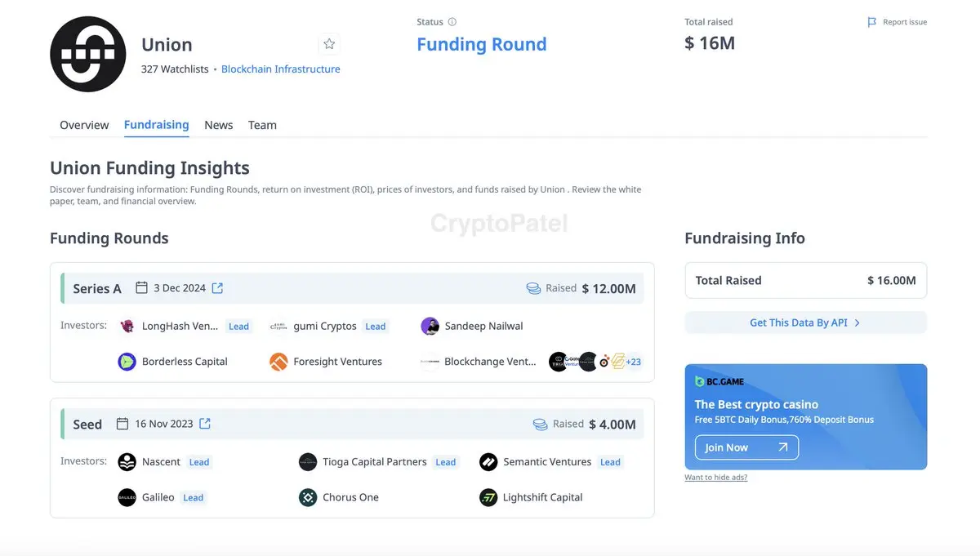Click the arrow icon on Join Now

coord(783,447)
